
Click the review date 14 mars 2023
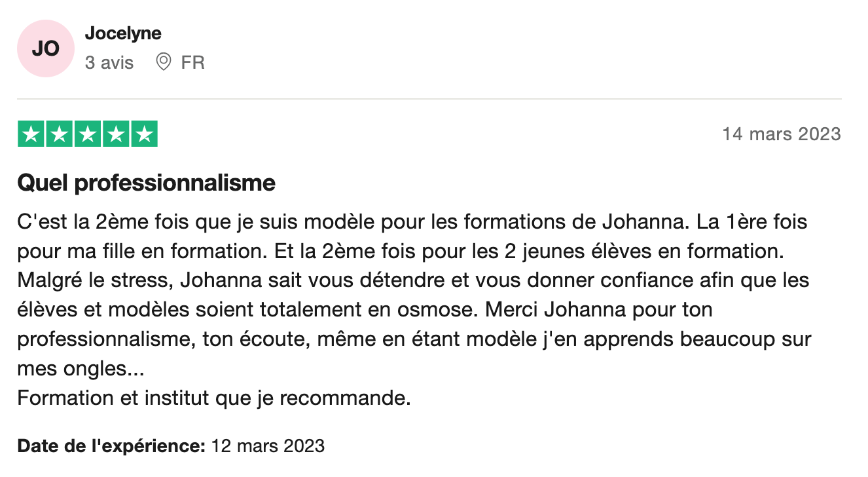point(781,134)
